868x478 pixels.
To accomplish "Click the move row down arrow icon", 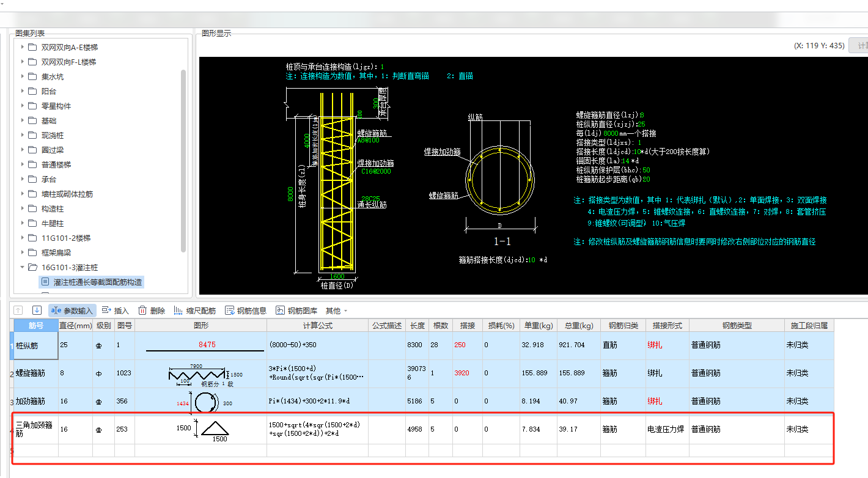I will pos(37,311).
